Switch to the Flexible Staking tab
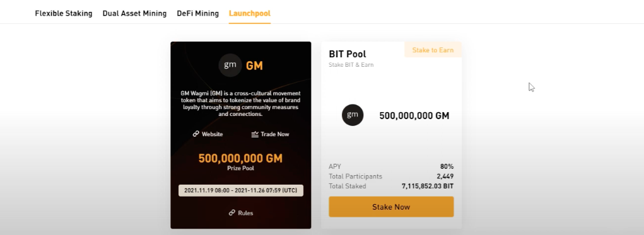The width and height of the screenshot is (644, 235). tap(64, 13)
